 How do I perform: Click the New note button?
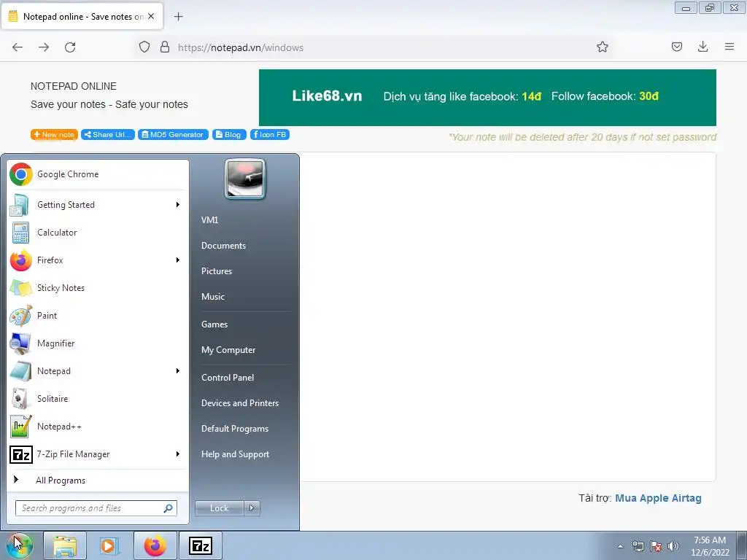pyautogui.click(x=54, y=135)
